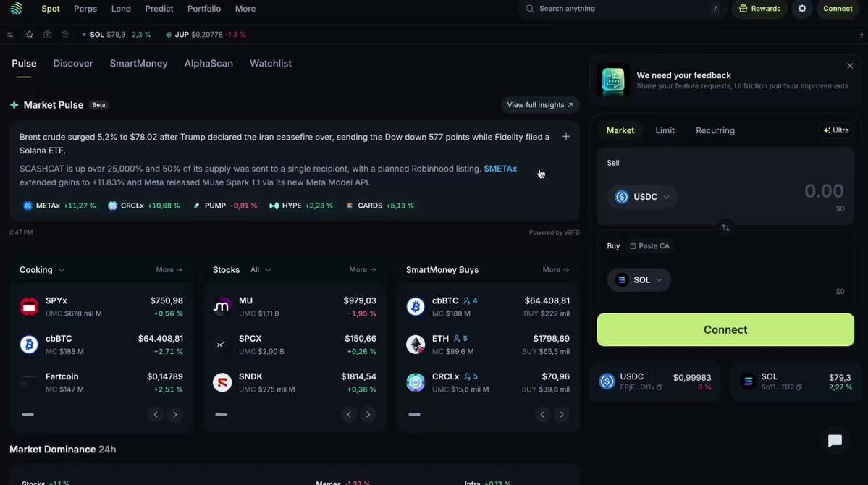Viewport: 868px width, 485px height.
Task: Open the chat support bubble
Action: pos(835,441)
